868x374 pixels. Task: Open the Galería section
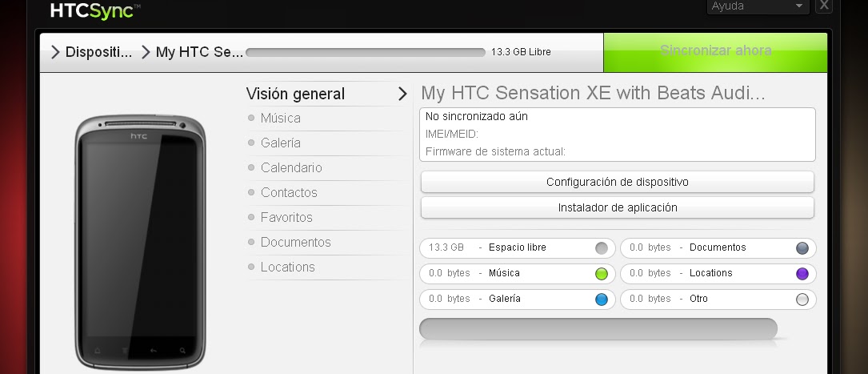coord(281,143)
